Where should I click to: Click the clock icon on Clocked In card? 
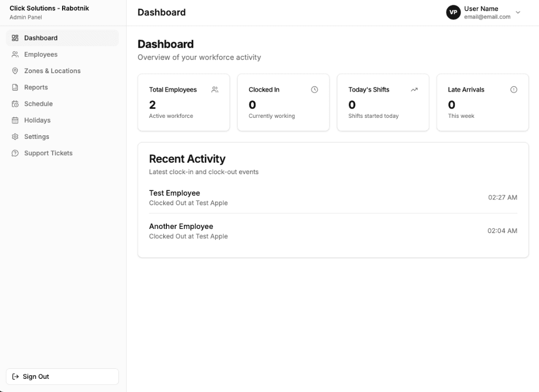314,89
